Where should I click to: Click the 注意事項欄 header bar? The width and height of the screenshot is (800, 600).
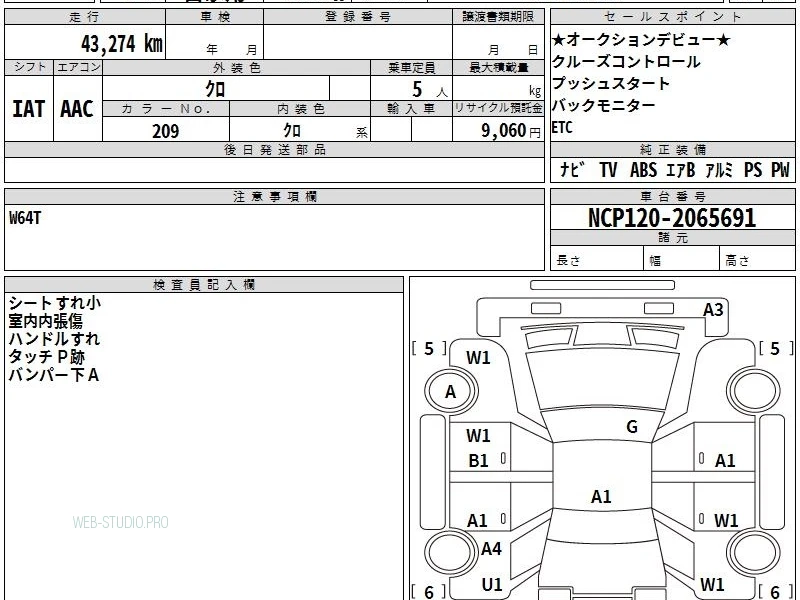coord(274,197)
